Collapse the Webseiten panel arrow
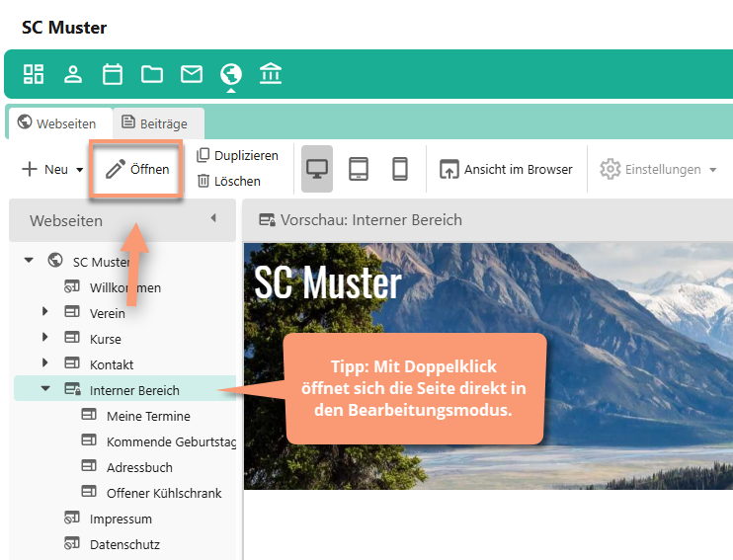Viewport: 733px width, 560px height. pyautogui.click(x=213, y=218)
